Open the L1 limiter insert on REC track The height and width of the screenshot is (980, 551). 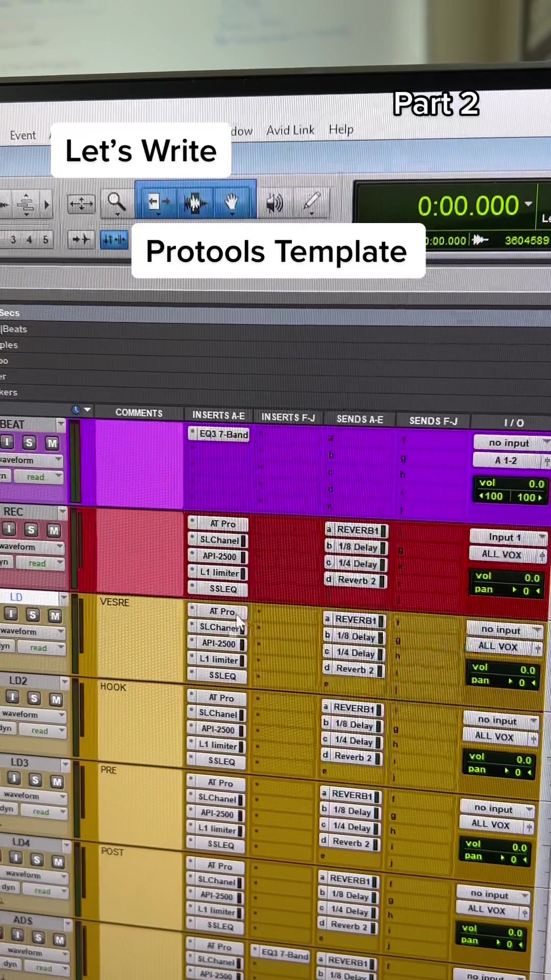point(218,573)
